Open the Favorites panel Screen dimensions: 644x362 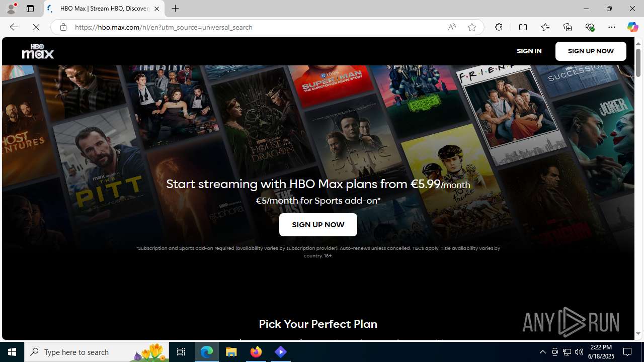545,27
